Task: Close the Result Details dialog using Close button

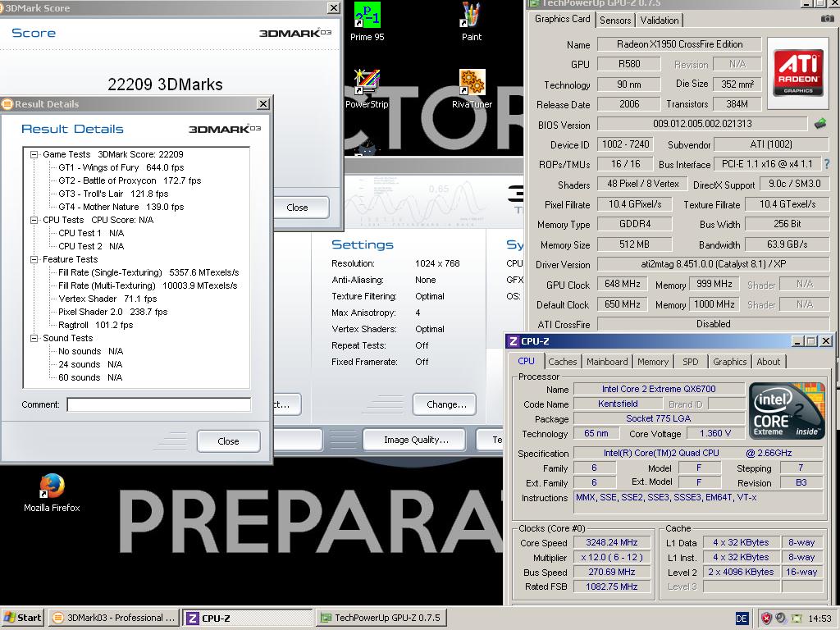Action: click(x=229, y=441)
